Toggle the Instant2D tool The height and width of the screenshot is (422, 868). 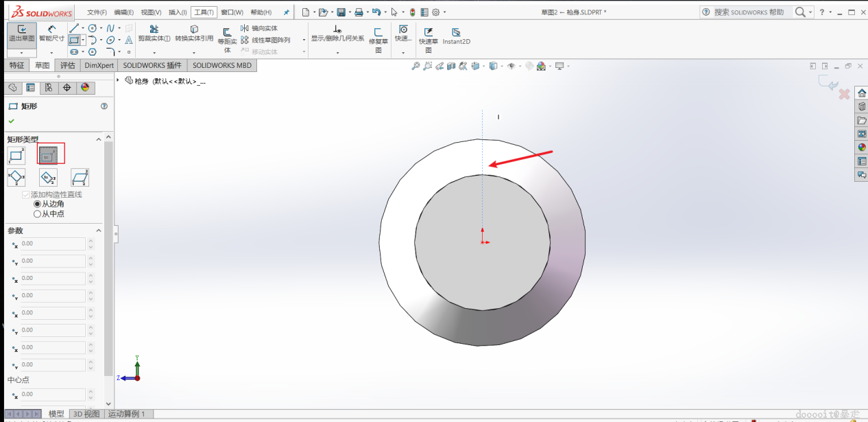(x=456, y=36)
